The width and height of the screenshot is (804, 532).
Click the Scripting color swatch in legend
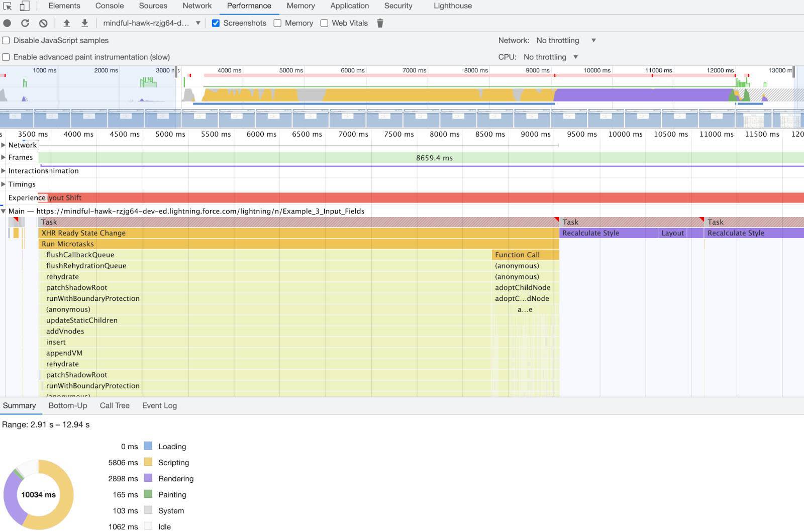148,462
